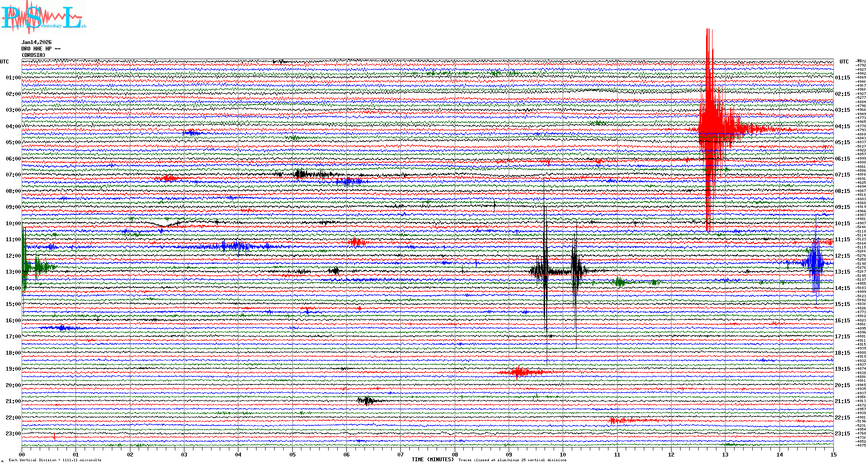
Task: Select the 07:15 time label on right
Action: pos(842,175)
